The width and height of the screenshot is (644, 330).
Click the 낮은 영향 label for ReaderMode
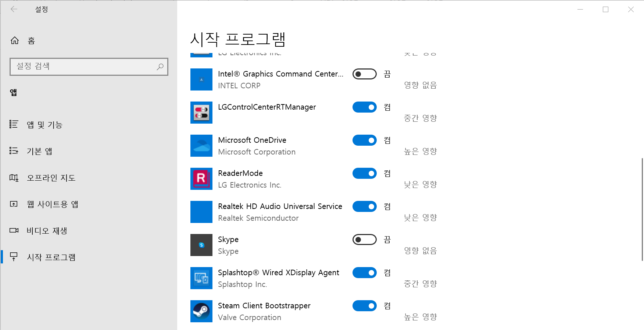pos(421,184)
